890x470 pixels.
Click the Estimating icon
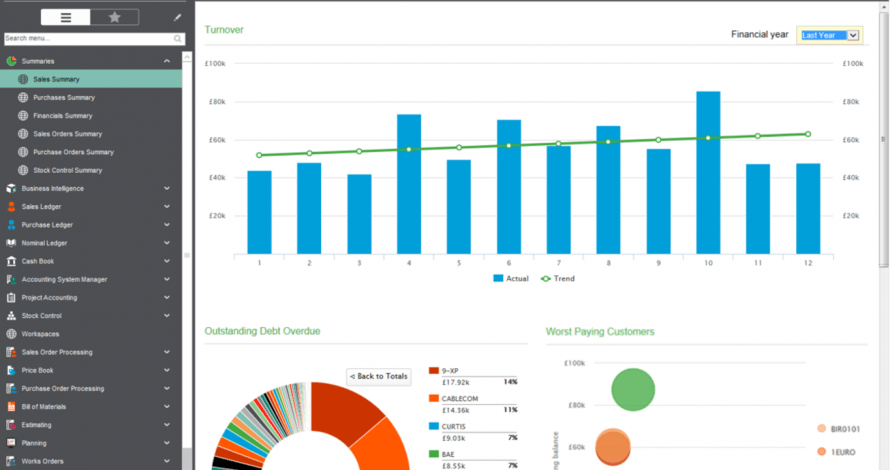click(11, 425)
